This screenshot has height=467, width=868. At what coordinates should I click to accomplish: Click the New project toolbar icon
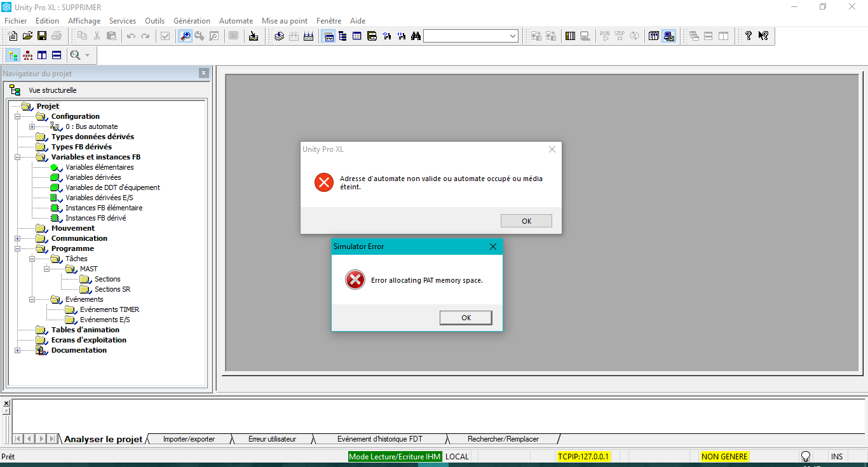click(x=13, y=36)
